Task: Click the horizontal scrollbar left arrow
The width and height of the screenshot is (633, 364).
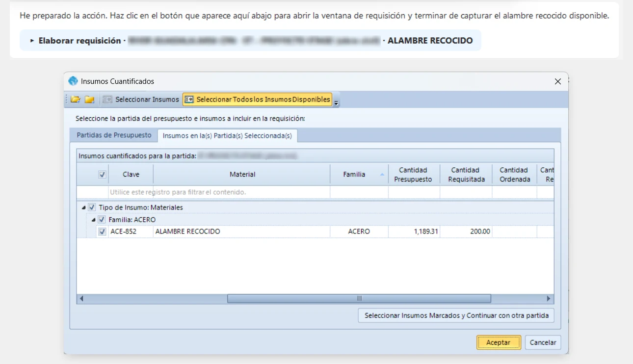Action: click(81, 299)
